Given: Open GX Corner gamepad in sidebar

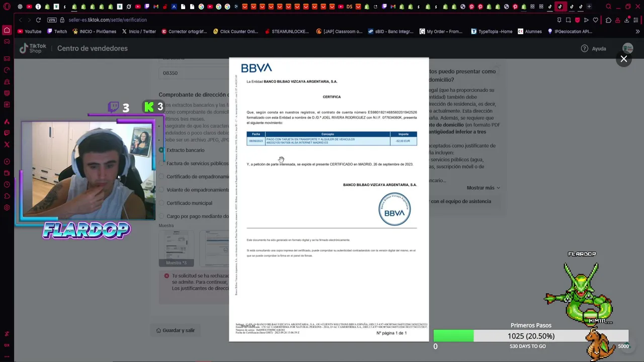Looking at the screenshot, I should click(x=7, y=42).
